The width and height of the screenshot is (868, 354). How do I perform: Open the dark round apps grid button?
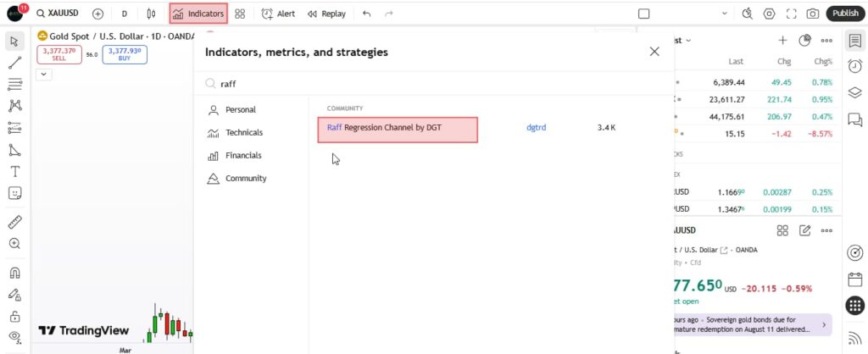click(x=854, y=306)
